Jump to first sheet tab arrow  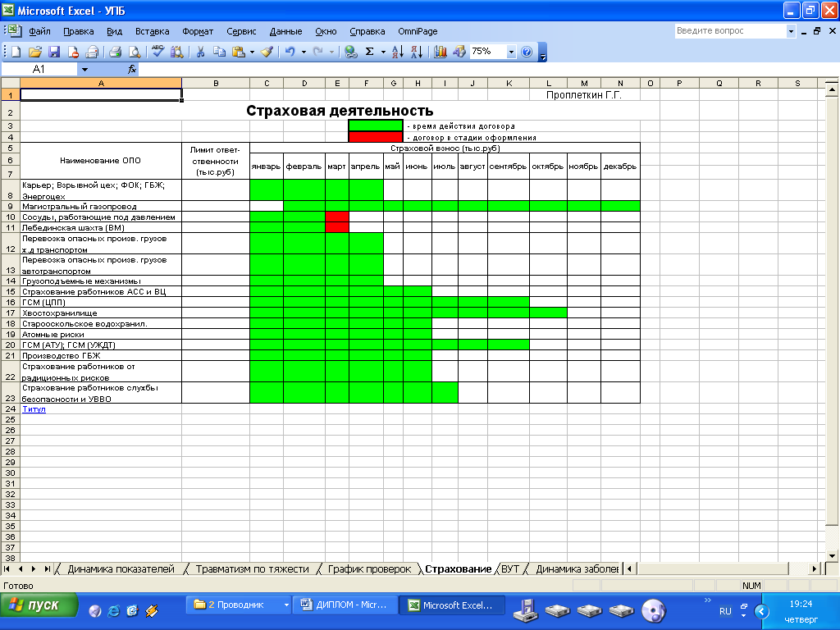click(x=7, y=569)
